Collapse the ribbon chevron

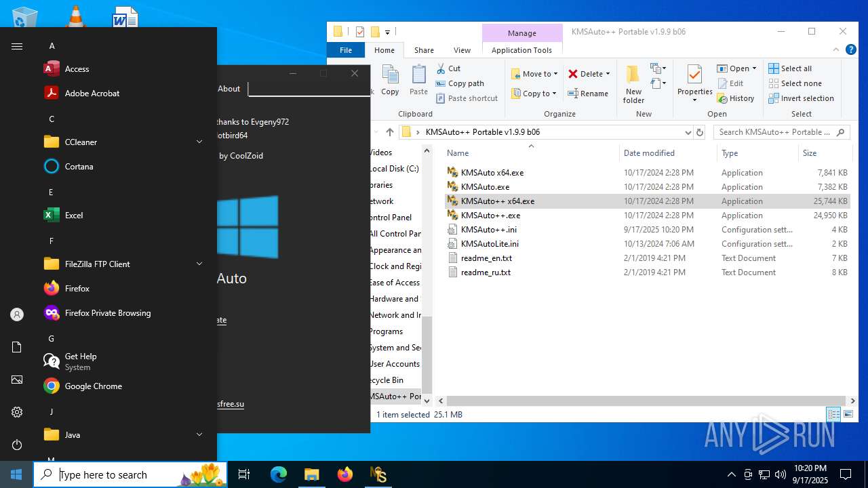pos(835,49)
